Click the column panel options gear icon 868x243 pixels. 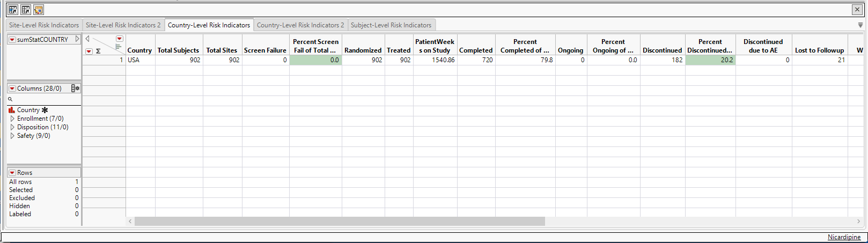(75, 89)
